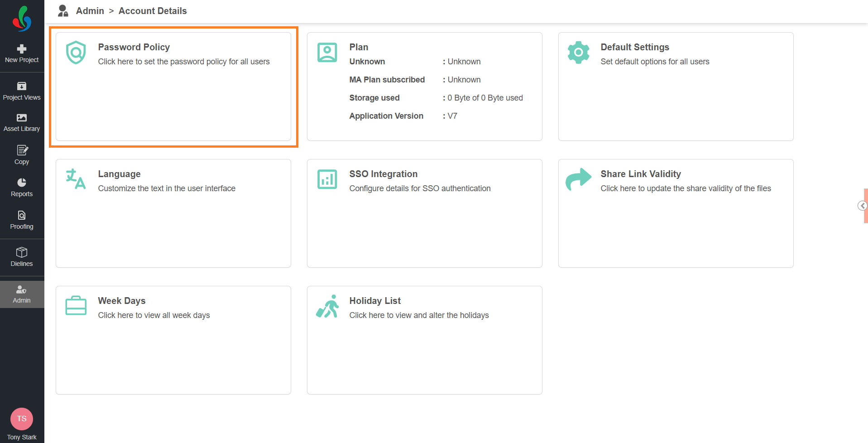
Task: Click 'Click here to update the share validity' text
Action: (686, 188)
